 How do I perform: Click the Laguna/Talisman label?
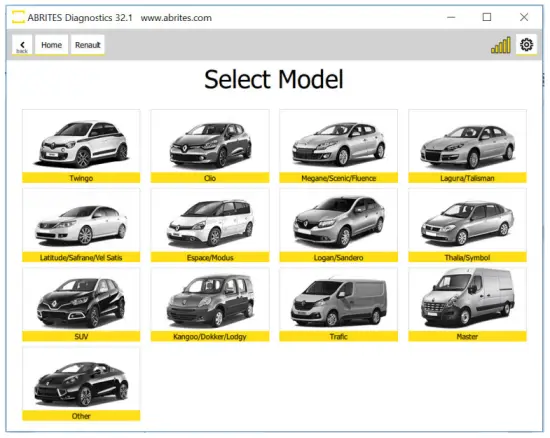tap(467, 178)
